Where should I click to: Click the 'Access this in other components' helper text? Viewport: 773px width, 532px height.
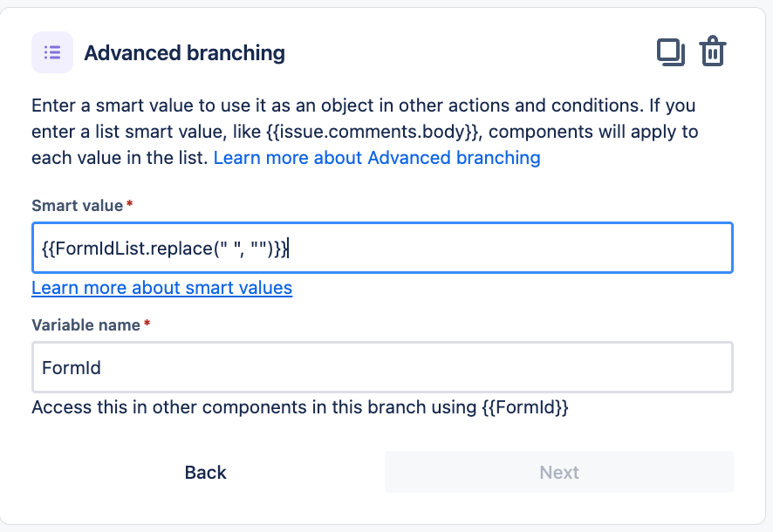click(x=300, y=407)
